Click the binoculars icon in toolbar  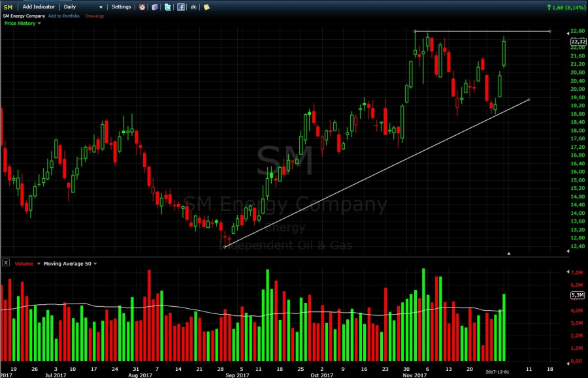coord(193,7)
